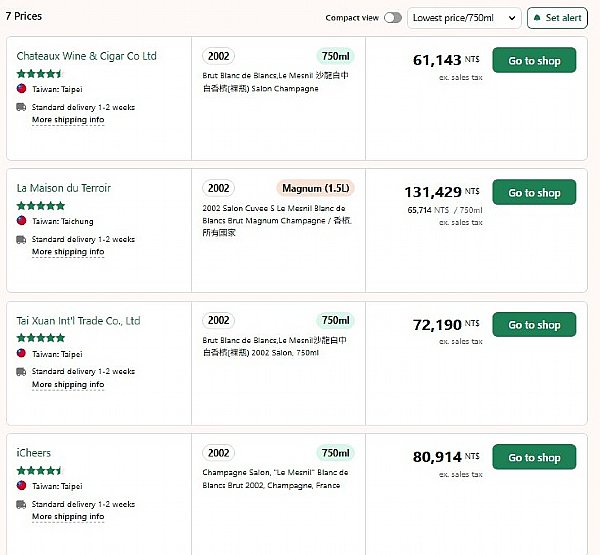Click the star rating for iCheers

click(39, 470)
